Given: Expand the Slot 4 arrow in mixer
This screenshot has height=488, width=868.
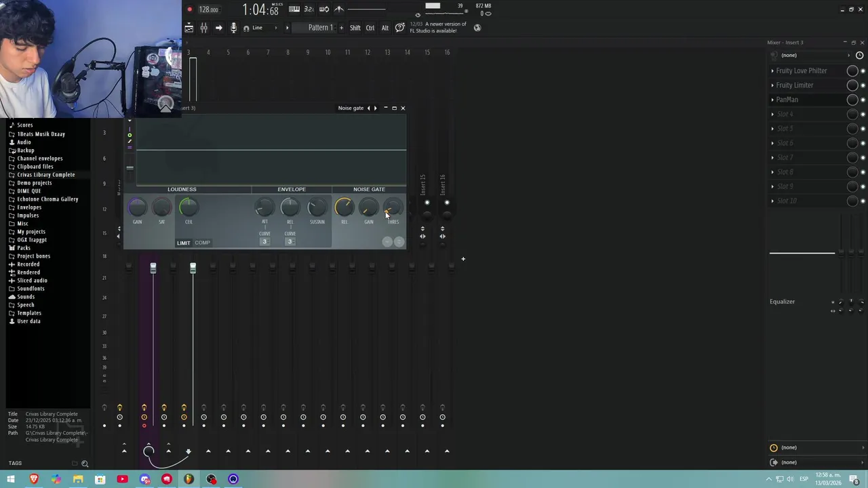Looking at the screenshot, I should pyautogui.click(x=772, y=114).
